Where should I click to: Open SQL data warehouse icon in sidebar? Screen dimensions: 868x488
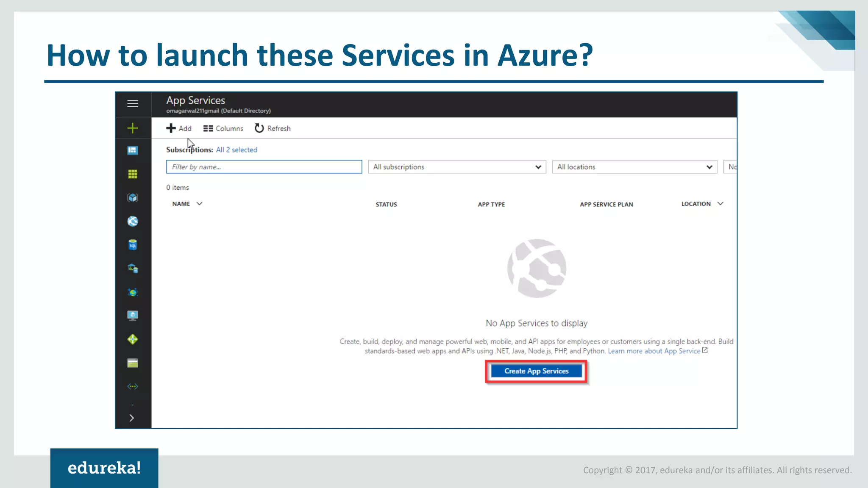click(133, 269)
